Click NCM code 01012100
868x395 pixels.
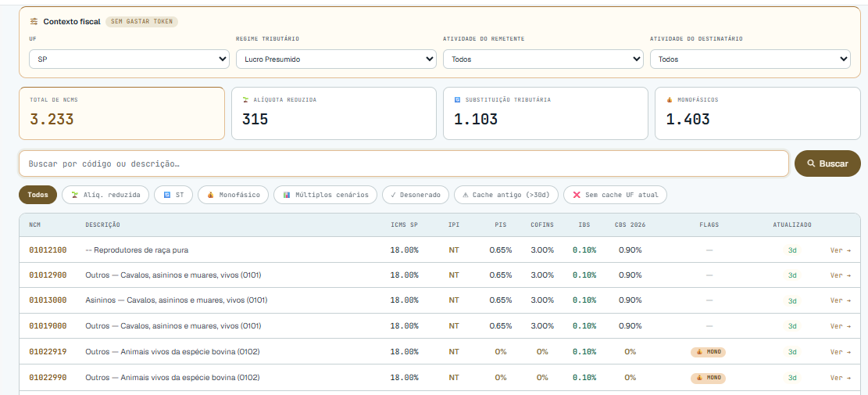point(48,250)
